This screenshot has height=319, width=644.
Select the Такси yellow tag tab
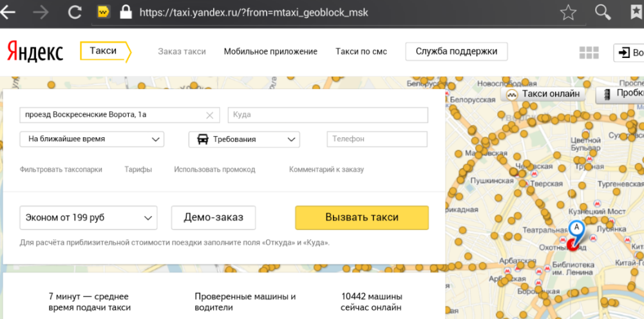pyautogui.click(x=105, y=52)
